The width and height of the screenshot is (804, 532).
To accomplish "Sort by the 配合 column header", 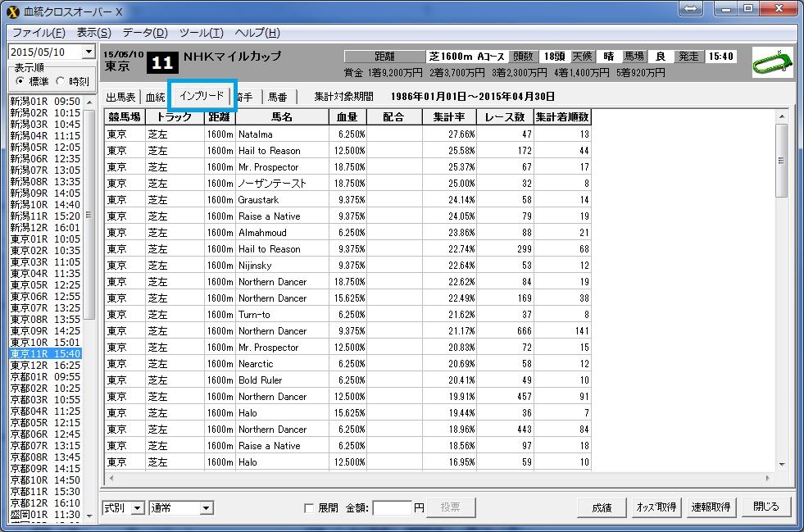I will (x=393, y=117).
